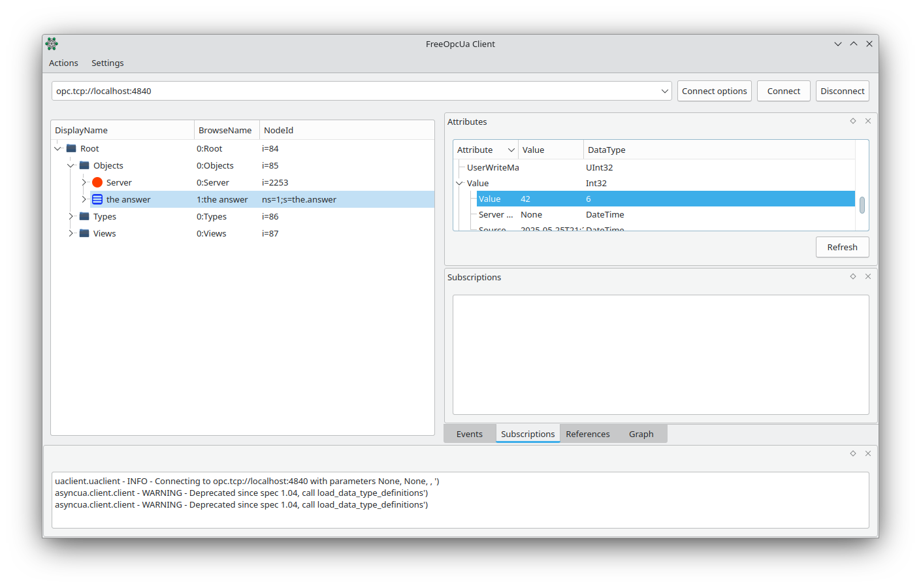Select the Types row in tree
Viewport: 921px width, 588px height.
(242, 216)
